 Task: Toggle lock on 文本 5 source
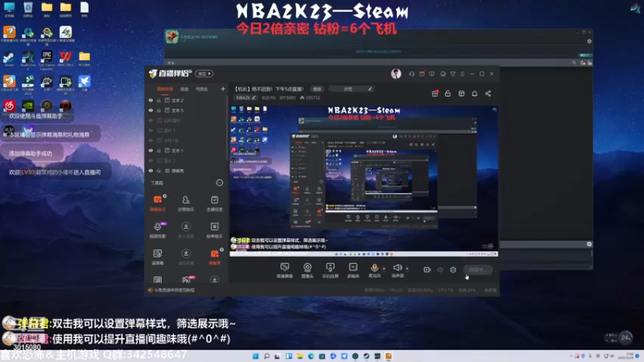coord(159,110)
